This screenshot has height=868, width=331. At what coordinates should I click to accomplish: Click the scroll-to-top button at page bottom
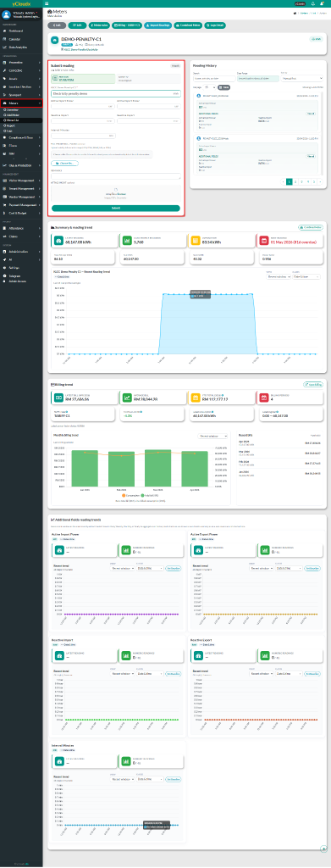pos(323,848)
